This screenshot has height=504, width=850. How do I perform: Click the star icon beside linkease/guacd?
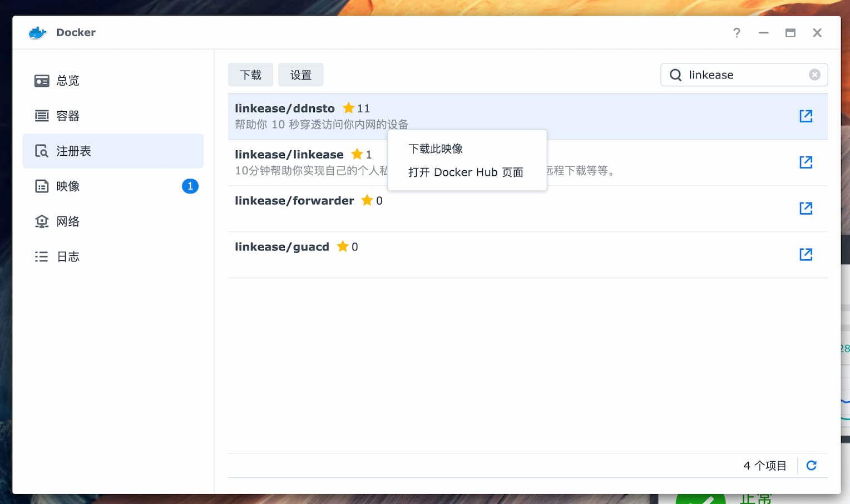[x=343, y=246]
